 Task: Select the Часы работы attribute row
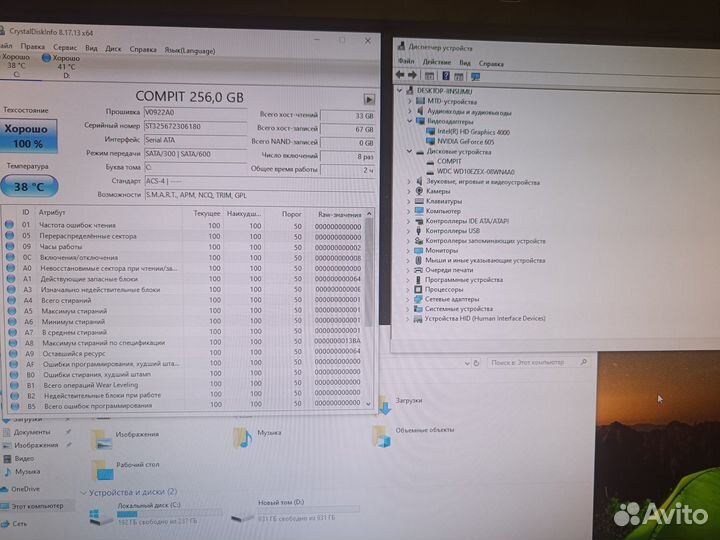tap(184, 247)
